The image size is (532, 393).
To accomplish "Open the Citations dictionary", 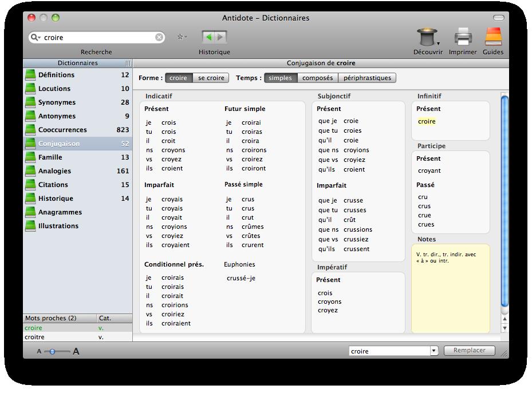I will (78, 185).
